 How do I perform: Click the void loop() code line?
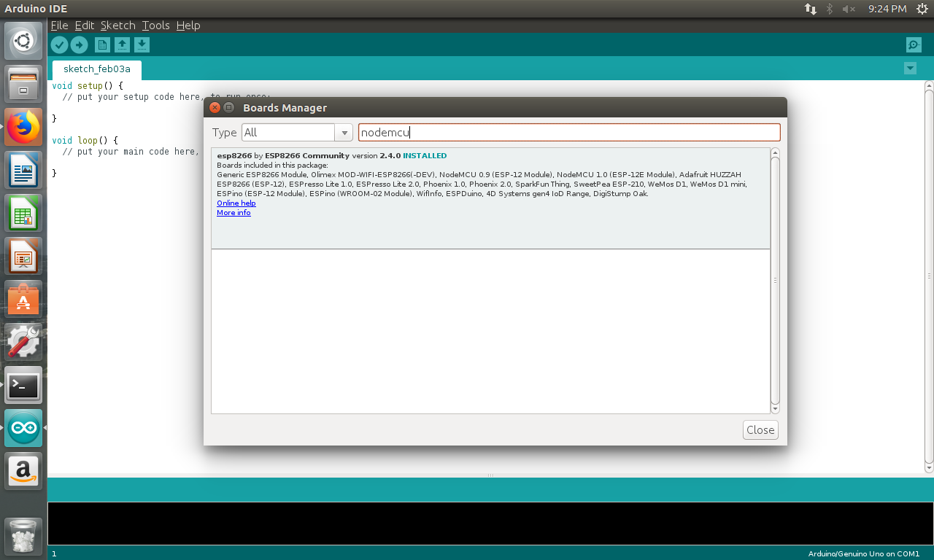click(x=85, y=140)
